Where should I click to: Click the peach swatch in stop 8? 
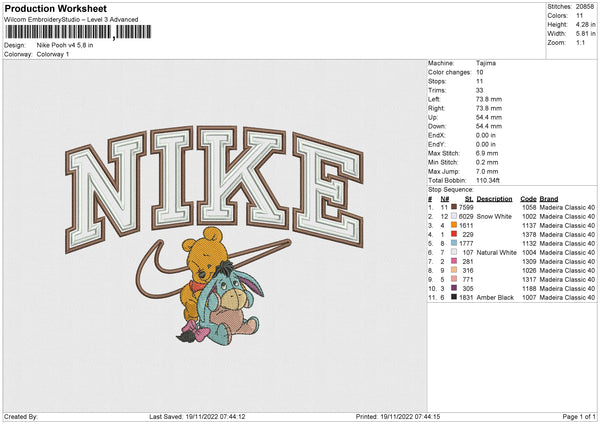coord(454,270)
